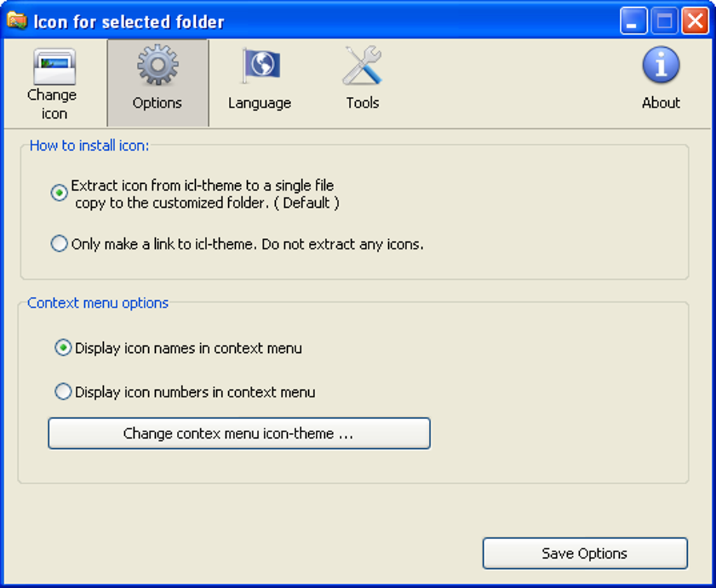Screen dimensions: 716x588
Task: Open the Change icon tab
Action: tap(54, 83)
